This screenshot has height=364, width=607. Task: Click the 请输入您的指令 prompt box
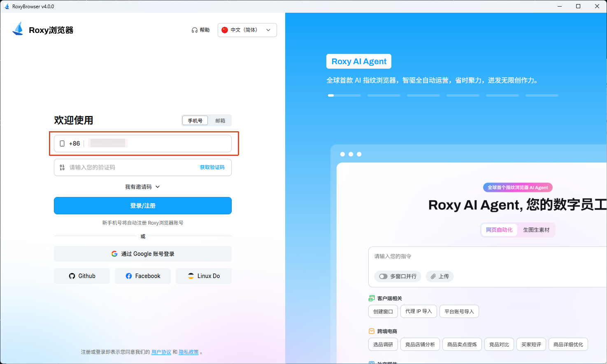[x=488, y=267]
